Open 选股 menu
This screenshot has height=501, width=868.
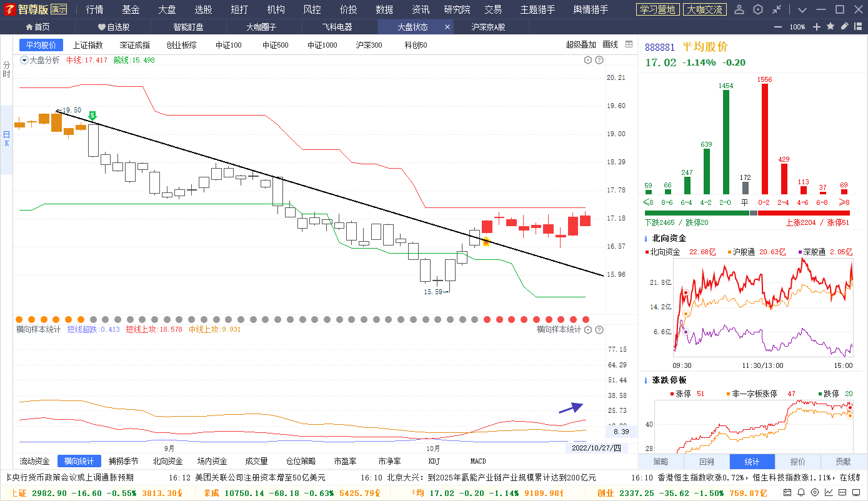click(x=203, y=9)
